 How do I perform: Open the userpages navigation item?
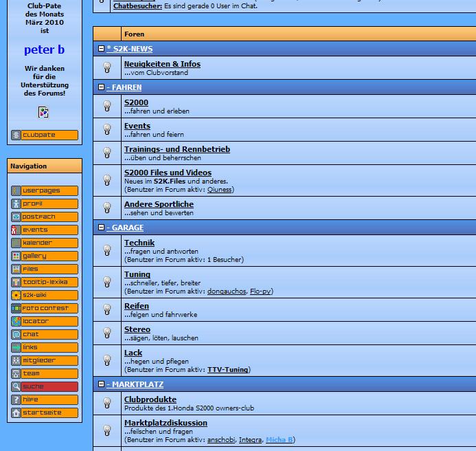coord(45,190)
